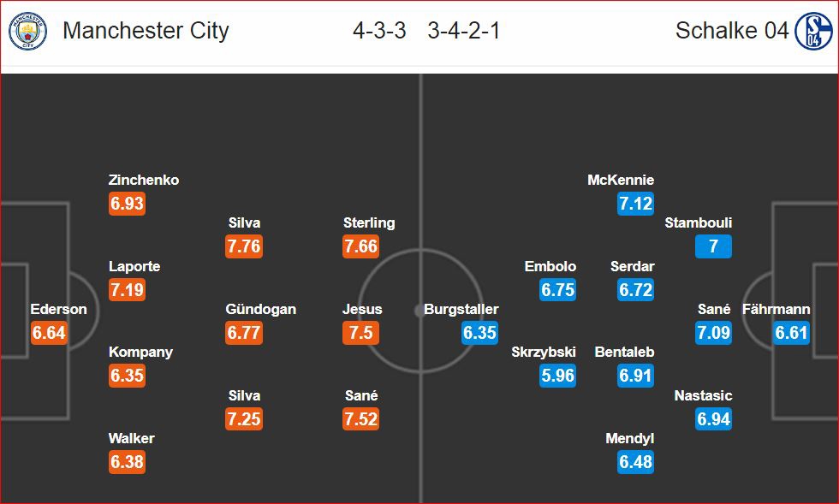The image size is (839, 504).
Task: Select player name Gündogan
Action: point(260,309)
